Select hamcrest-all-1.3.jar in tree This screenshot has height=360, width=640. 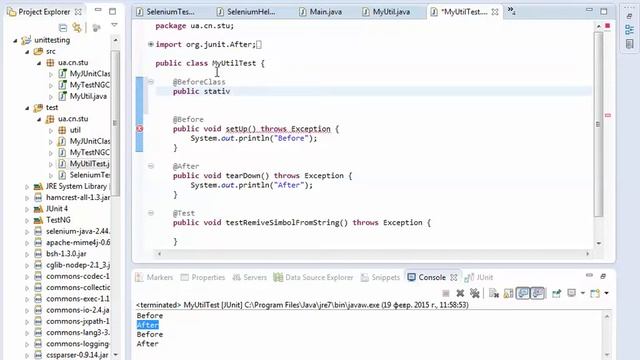coord(72,198)
